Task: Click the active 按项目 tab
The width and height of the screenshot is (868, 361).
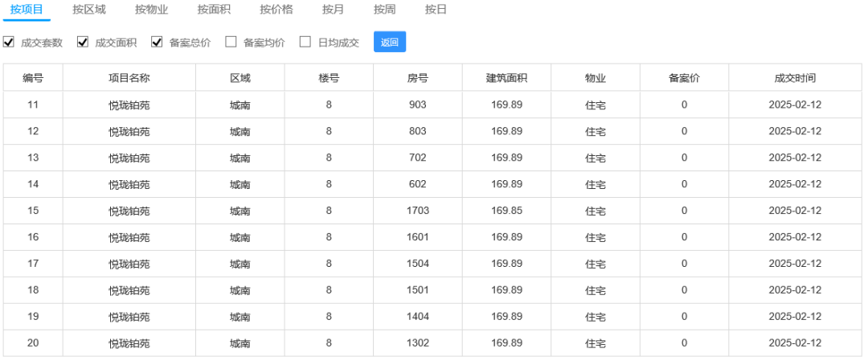Action: coord(27,10)
